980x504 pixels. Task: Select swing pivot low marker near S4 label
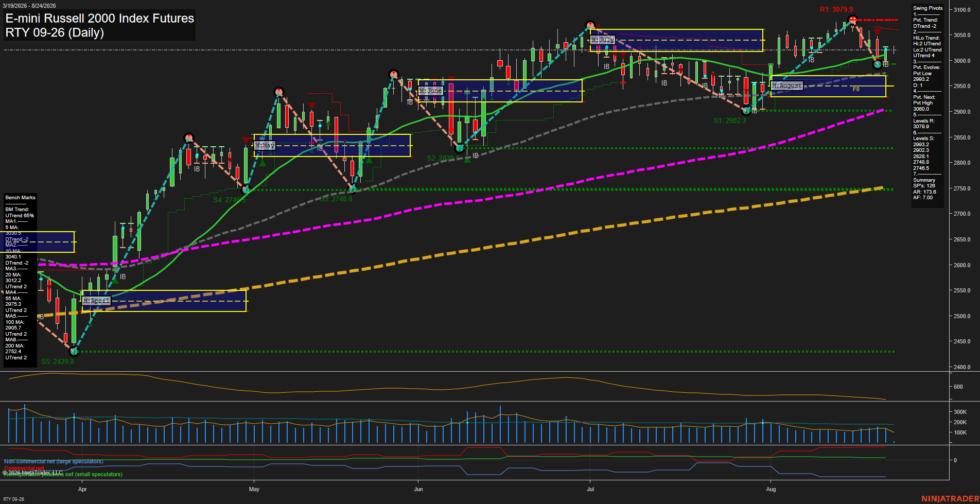246,189
